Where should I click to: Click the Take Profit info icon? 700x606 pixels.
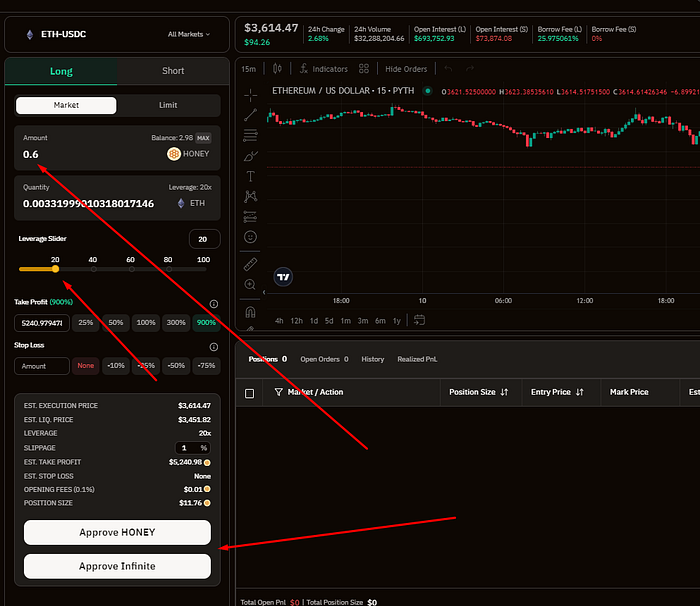tap(214, 304)
